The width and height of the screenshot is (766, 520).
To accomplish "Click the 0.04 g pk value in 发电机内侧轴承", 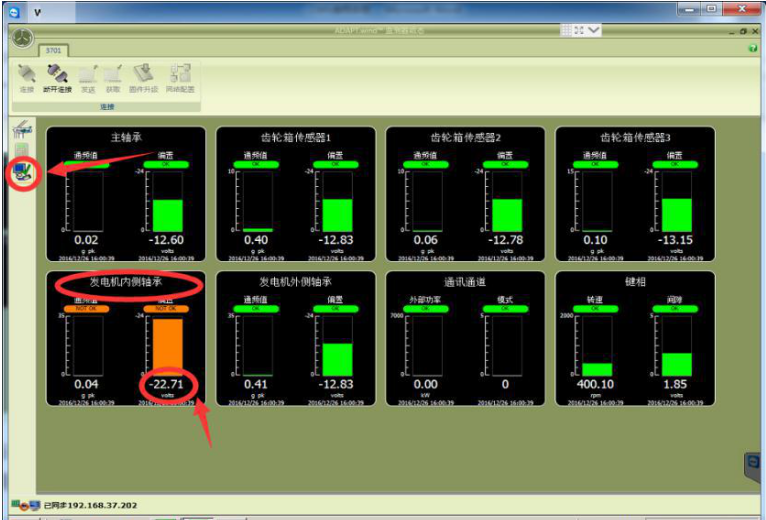I will point(86,384).
